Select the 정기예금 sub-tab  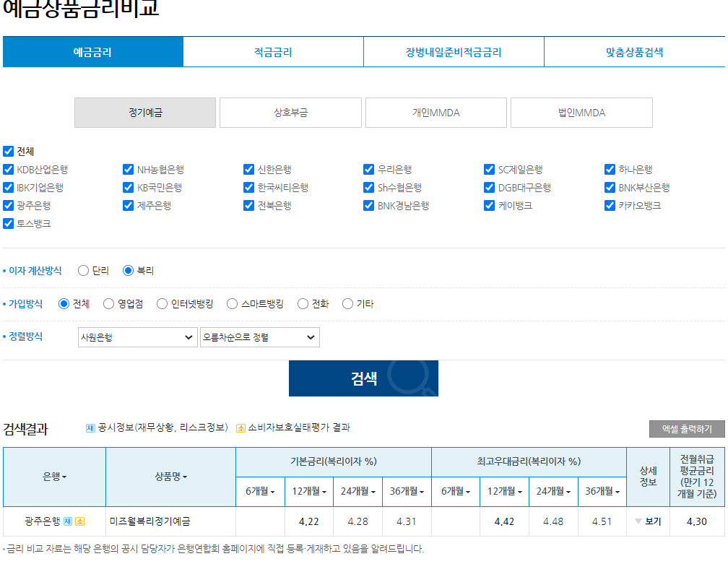[x=145, y=113]
